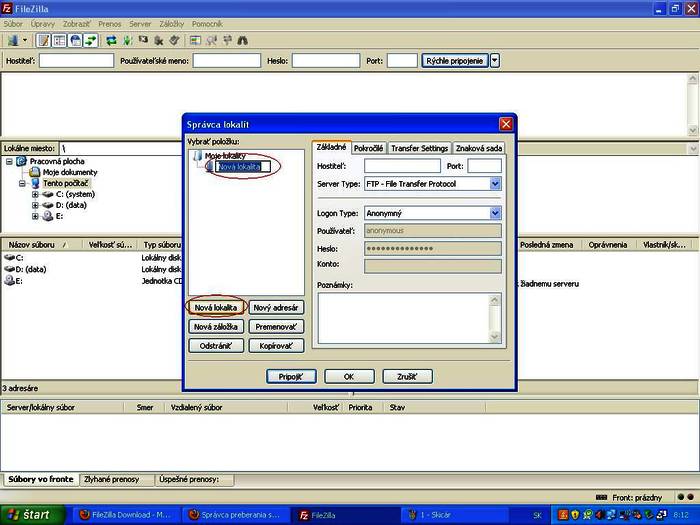
Task: Open the Windows Štart button
Action: [x=32, y=515]
